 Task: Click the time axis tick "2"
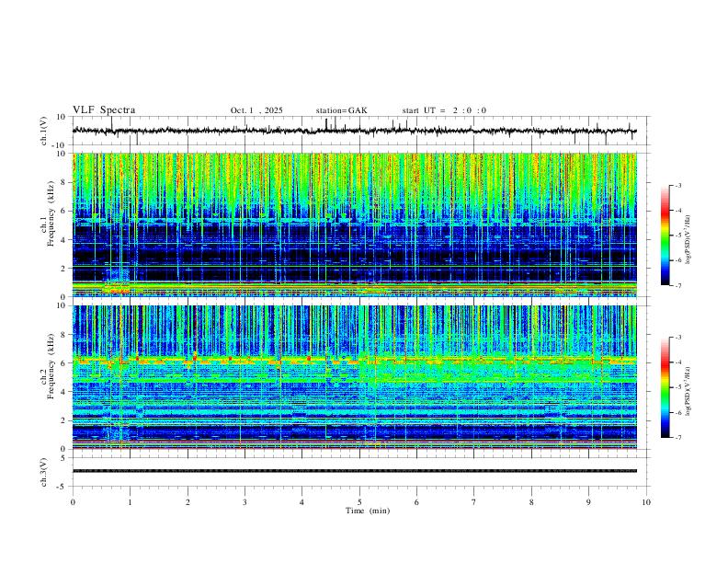pyautogui.click(x=188, y=502)
